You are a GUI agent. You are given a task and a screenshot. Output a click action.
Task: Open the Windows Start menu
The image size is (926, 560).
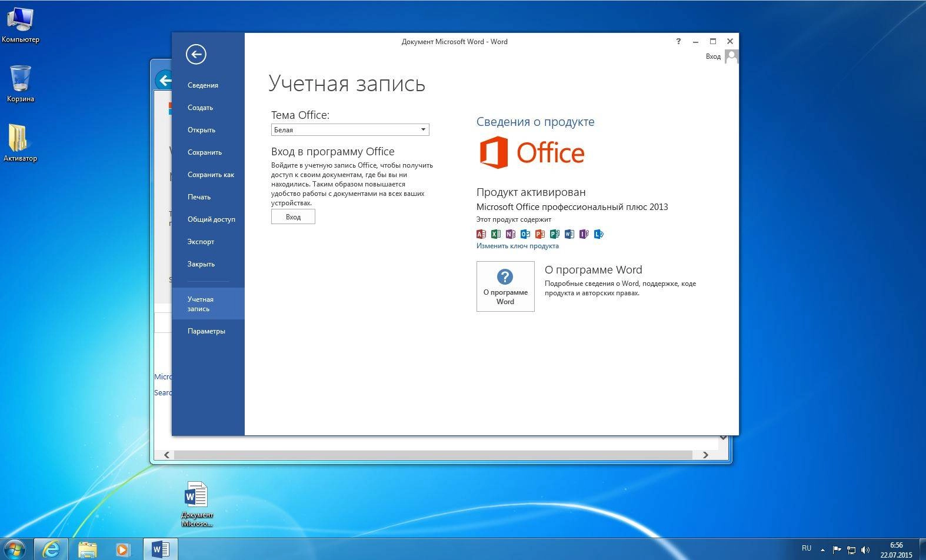15,550
